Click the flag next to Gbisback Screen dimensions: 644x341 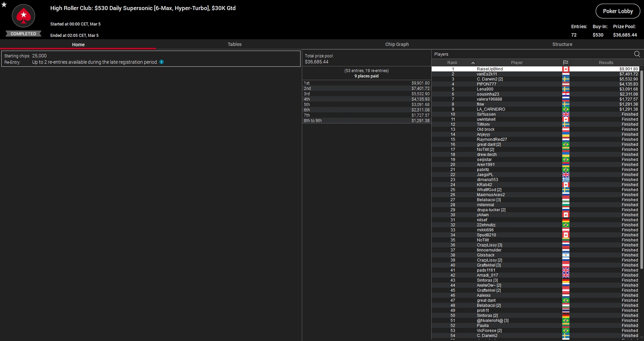tap(566, 255)
